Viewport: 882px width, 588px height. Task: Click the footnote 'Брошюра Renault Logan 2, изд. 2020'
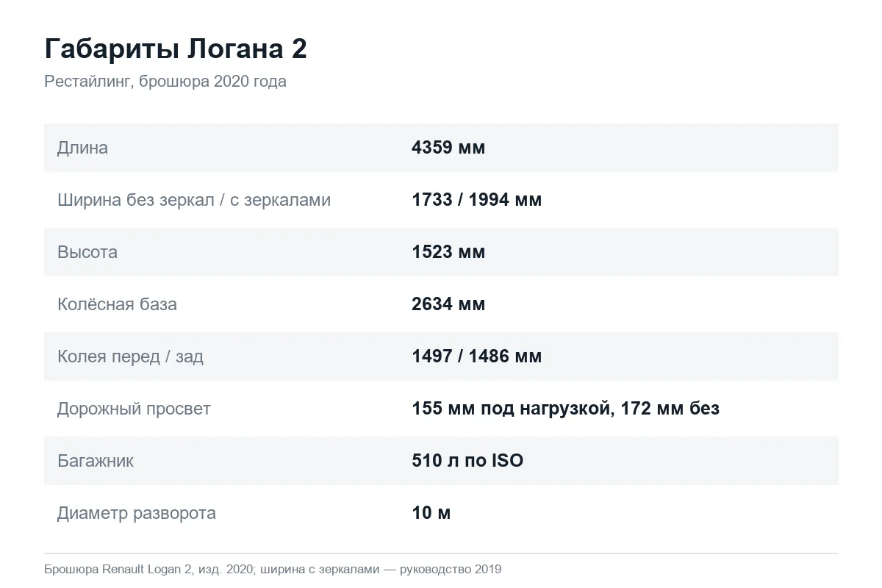coord(149,570)
